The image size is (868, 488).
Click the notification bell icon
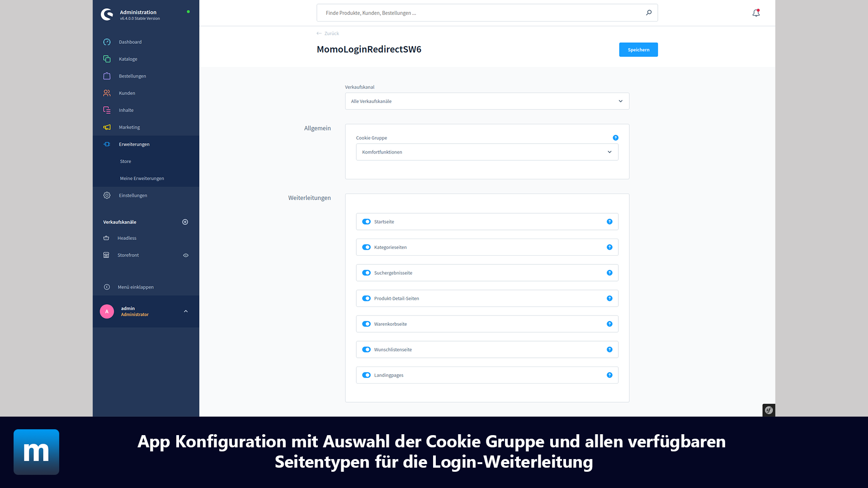(x=756, y=13)
